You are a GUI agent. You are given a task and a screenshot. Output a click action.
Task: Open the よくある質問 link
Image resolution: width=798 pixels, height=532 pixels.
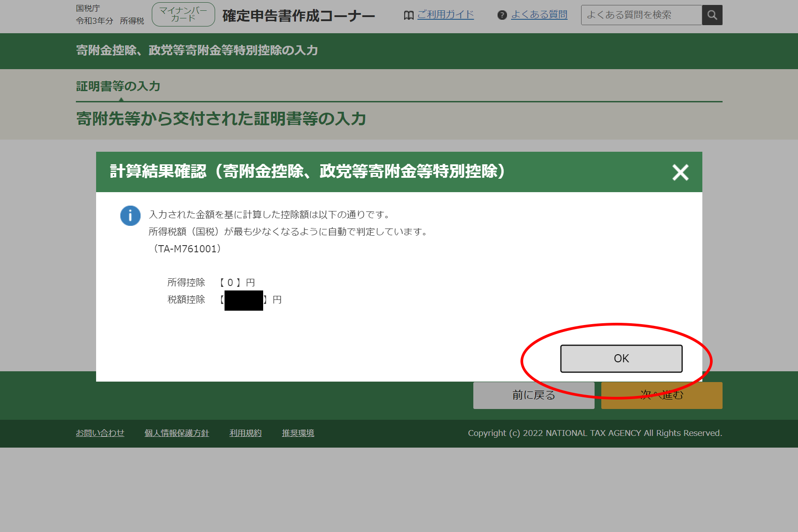[x=539, y=15]
